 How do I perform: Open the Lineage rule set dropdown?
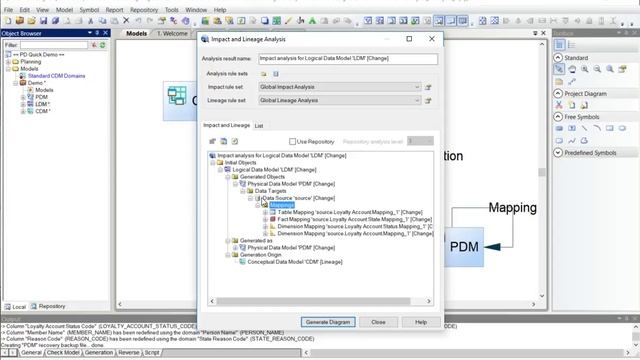417,100
